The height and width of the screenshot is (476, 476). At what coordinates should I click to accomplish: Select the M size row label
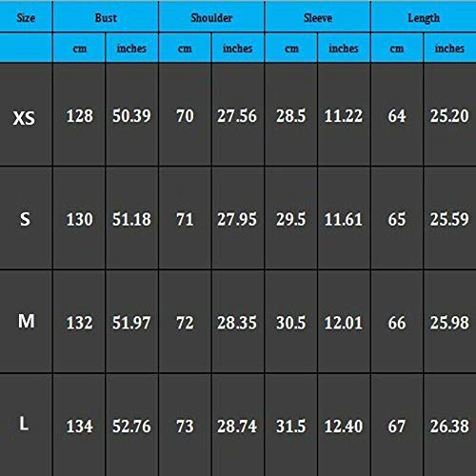tap(27, 321)
